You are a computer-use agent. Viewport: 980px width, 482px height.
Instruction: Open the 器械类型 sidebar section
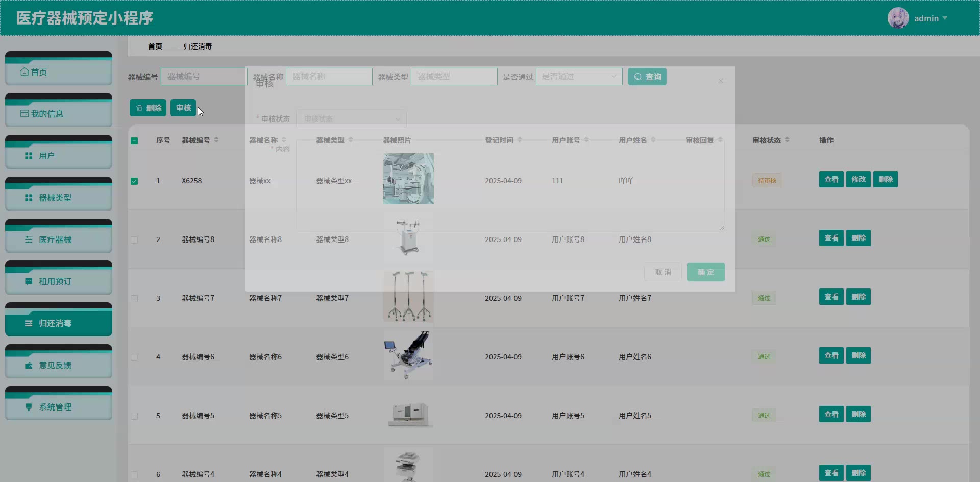point(59,194)
